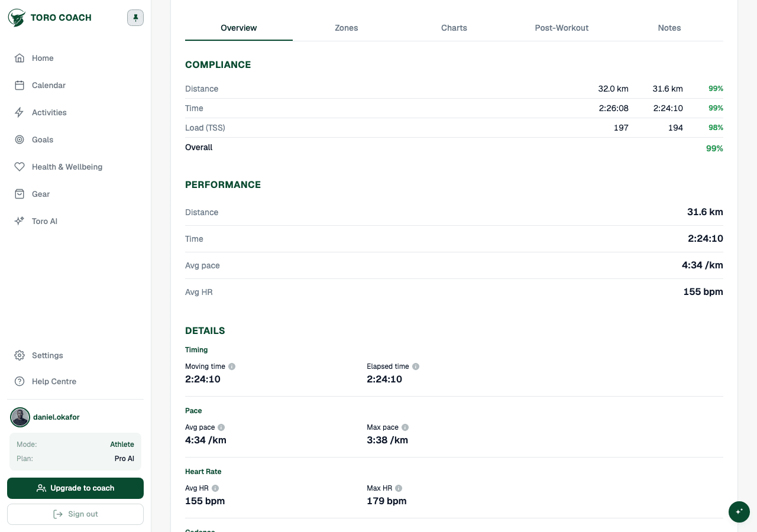Click the info icon beside Elapsed time
Viewport: 757px width, 532px height.
pyautogui.click(x=416, y=366)
